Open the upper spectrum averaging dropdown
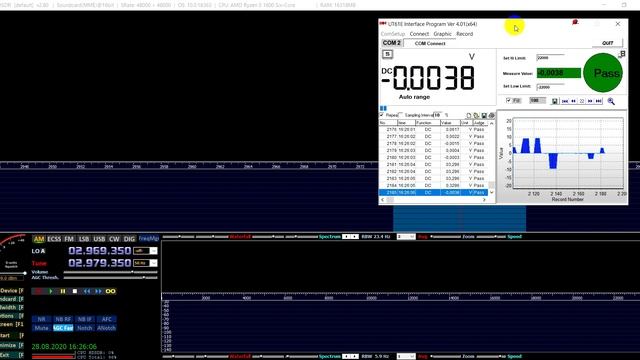The image size is (640, 360). pyautogui.click(x=412, y=237)
